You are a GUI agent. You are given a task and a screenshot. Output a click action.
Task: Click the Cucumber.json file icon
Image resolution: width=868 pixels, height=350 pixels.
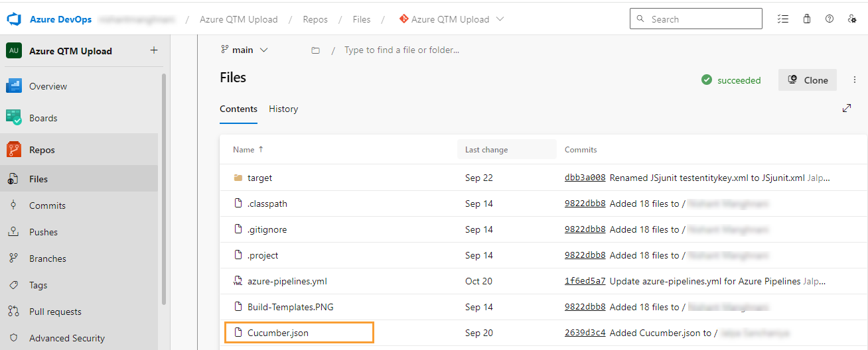pyautogui.click(x=238, y=333)
